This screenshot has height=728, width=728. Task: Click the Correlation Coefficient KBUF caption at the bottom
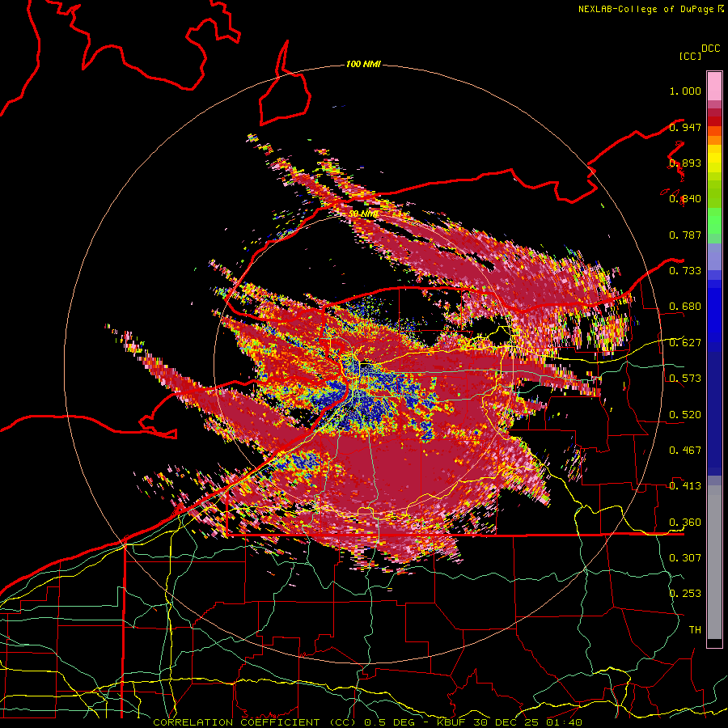click(367, 722)
